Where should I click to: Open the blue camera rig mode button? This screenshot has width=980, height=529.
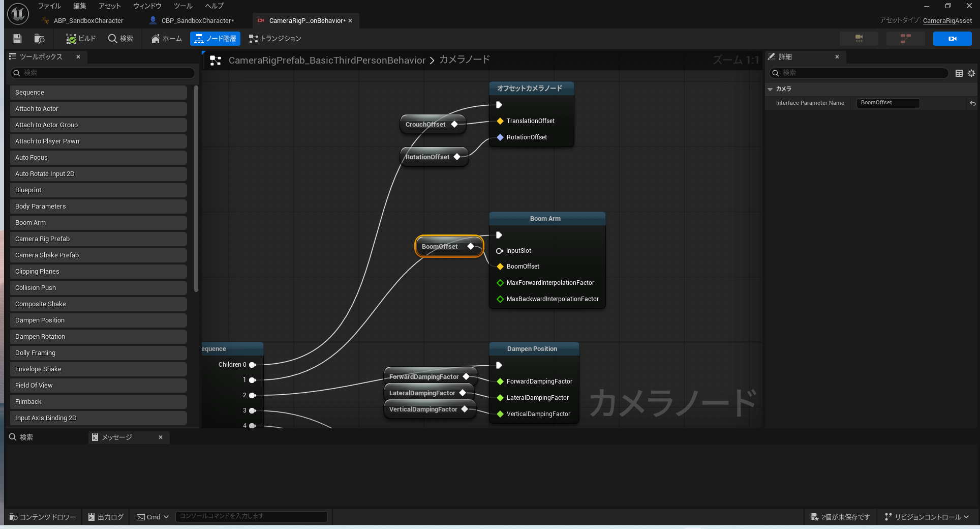click(x=952, y=39)
